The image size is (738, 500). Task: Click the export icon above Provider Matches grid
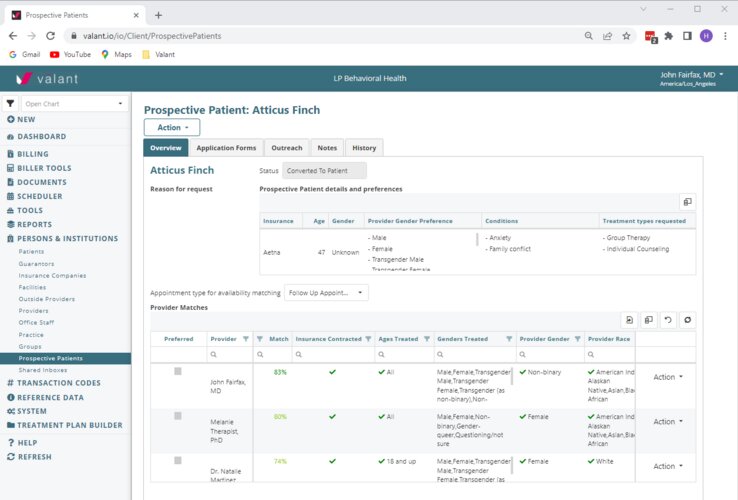click(x=629, y=320)
